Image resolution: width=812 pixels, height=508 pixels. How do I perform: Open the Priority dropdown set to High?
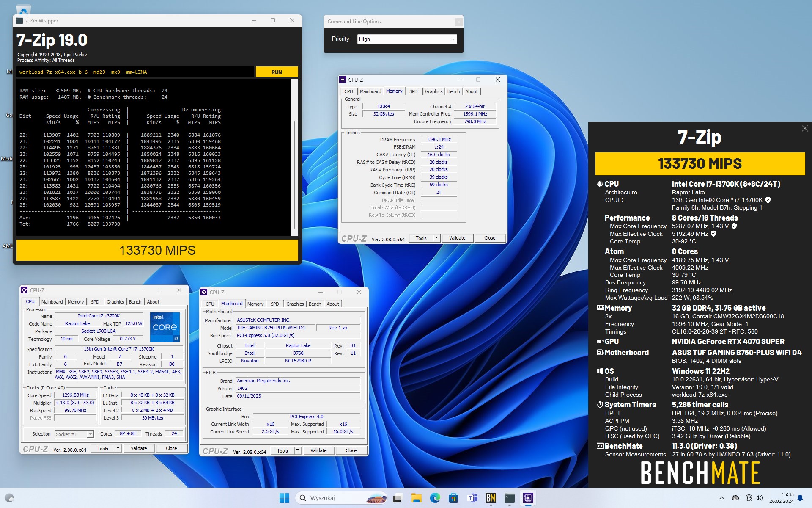[x=407, y=39]
